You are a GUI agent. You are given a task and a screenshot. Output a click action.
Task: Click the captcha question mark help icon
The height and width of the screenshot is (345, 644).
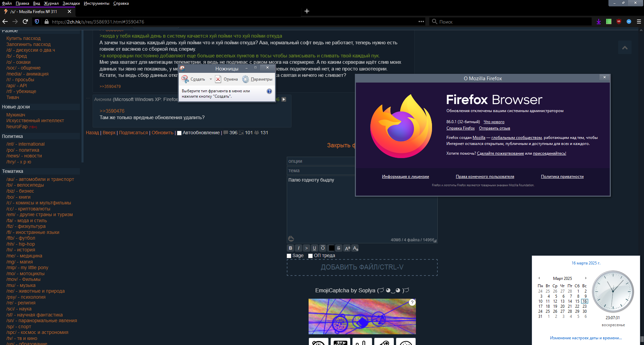point(412,302)
